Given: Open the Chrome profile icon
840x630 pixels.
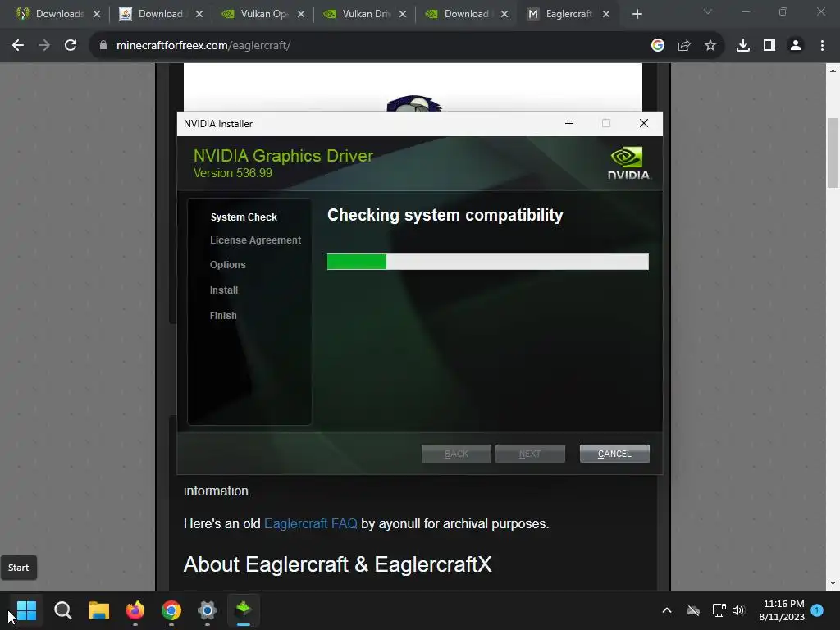Looking at the screenshot, I should (x=796, y=46).
